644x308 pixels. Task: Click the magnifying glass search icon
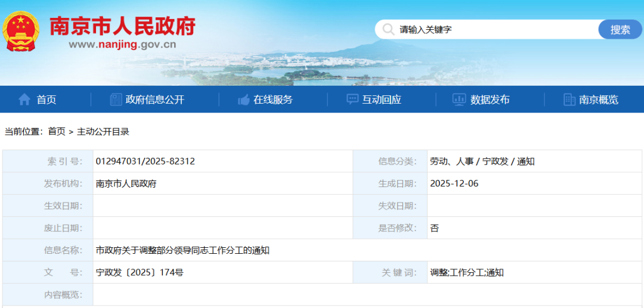click(x=388, y=29)
